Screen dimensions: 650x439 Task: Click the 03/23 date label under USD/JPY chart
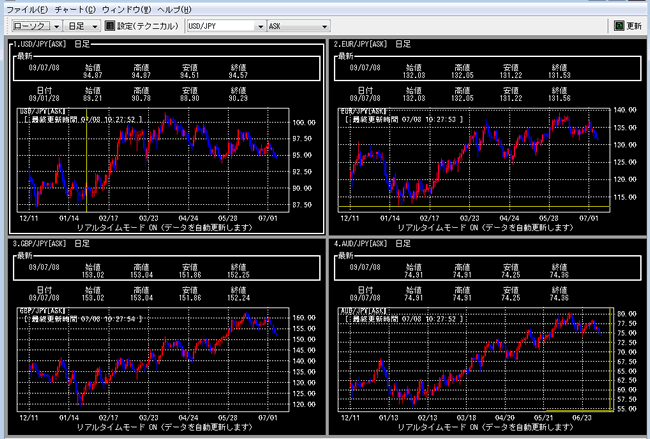[148, 218]
